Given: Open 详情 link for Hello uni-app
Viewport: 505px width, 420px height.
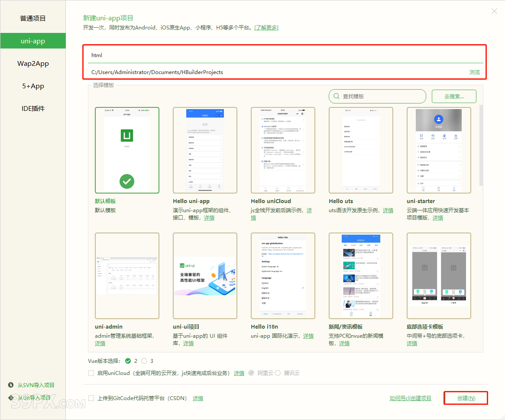Looking at the screenshot, I should (x=209, y=218).
